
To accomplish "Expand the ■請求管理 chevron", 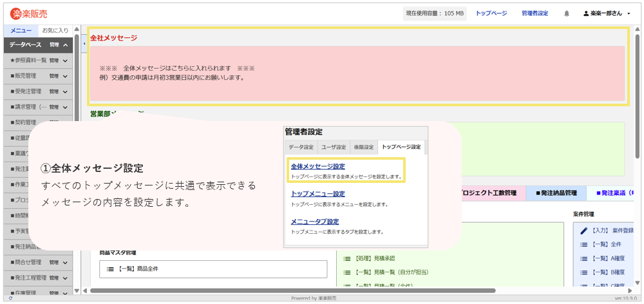I will [65, 107].
